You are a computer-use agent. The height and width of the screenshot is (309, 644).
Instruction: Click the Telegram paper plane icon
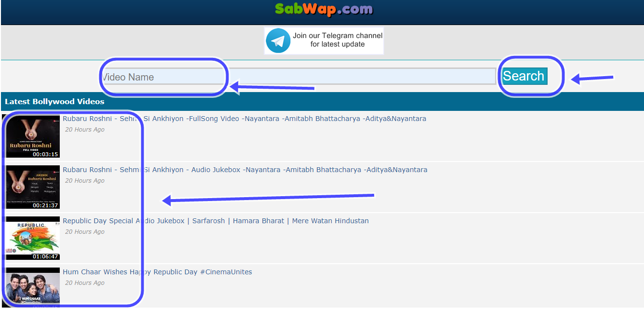coord(278,40)
